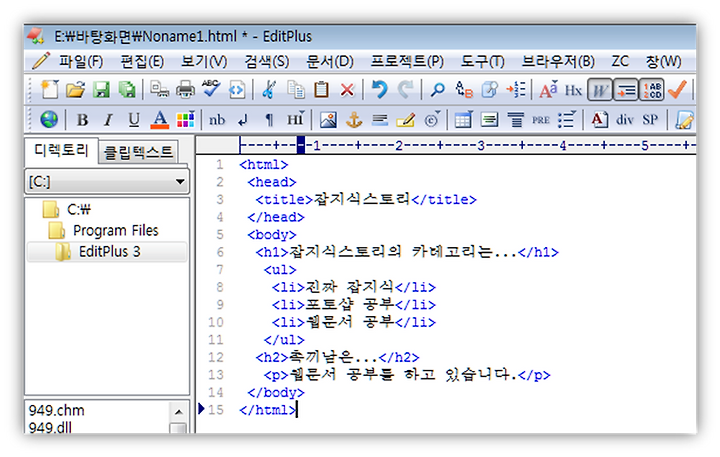720x457 pixels.
Task: Open the copyright character dropdown
Action: (x=432, y=119)
